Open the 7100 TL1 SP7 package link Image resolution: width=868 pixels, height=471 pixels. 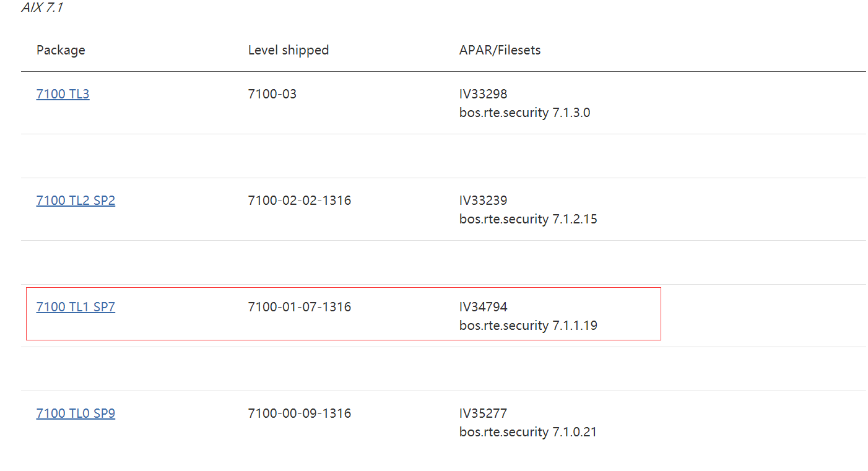(x=76, y=307)
